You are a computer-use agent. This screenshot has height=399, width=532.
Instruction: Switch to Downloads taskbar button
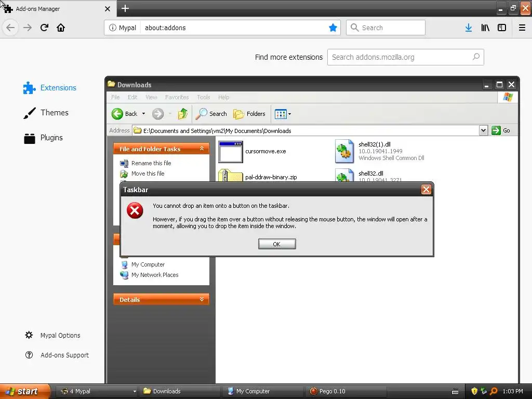[180, 391]
